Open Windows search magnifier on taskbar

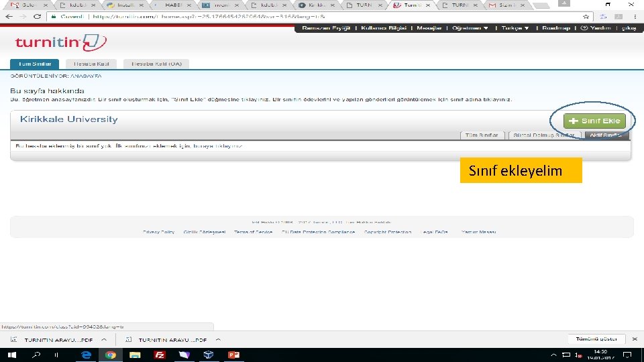(36, 355)
